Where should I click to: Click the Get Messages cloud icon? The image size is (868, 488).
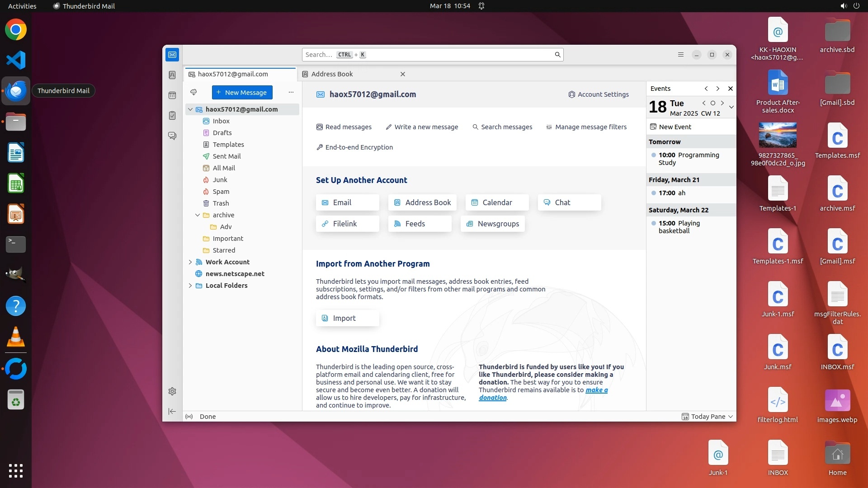pos(193,93)
